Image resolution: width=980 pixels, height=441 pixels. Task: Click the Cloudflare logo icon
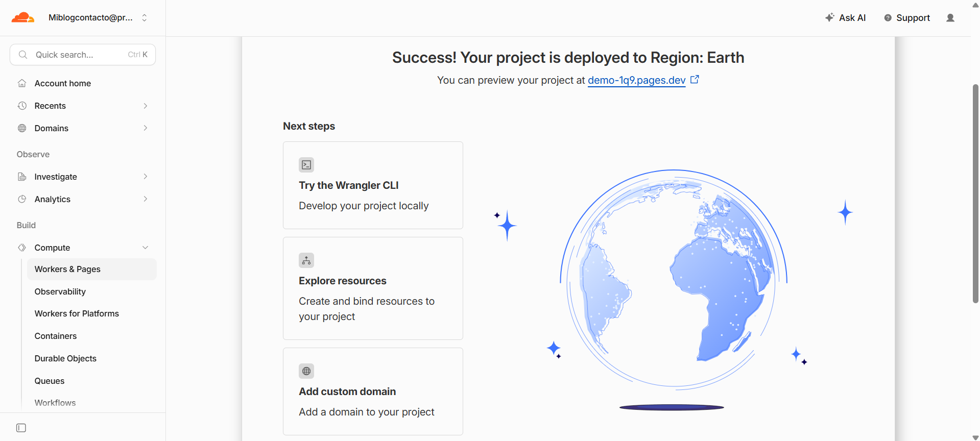pyautogui.click(x=23, y=18)
